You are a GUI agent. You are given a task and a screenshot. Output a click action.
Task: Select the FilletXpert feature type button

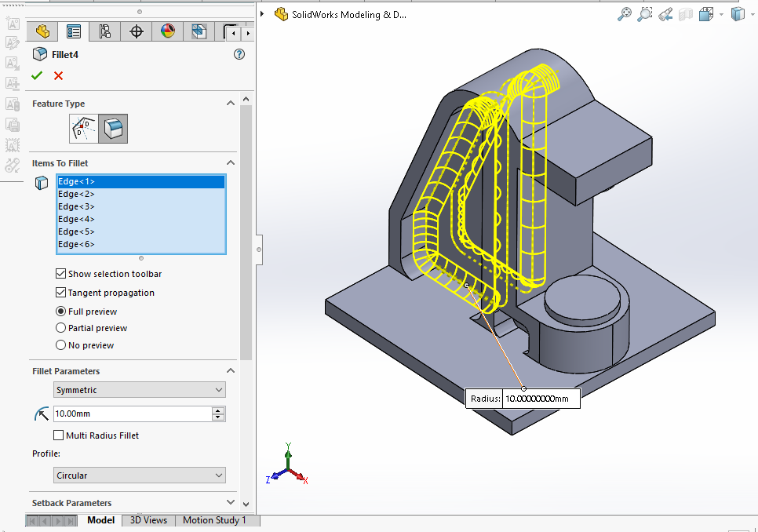click(85, 128)
